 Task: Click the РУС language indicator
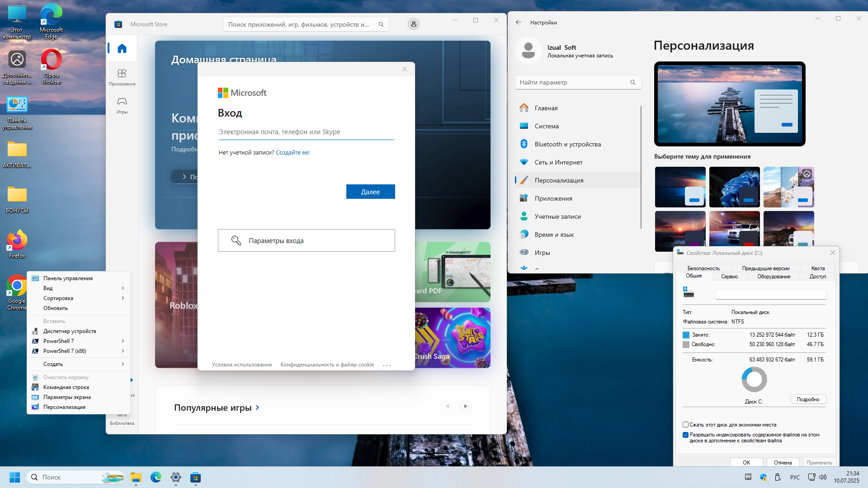(795, 477)
